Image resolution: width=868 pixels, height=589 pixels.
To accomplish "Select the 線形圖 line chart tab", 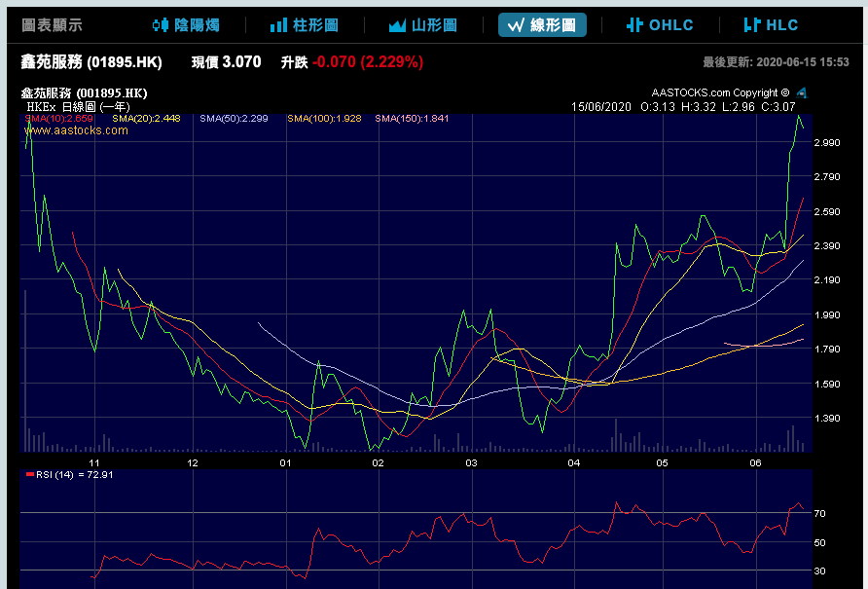I will pos(542,25).
